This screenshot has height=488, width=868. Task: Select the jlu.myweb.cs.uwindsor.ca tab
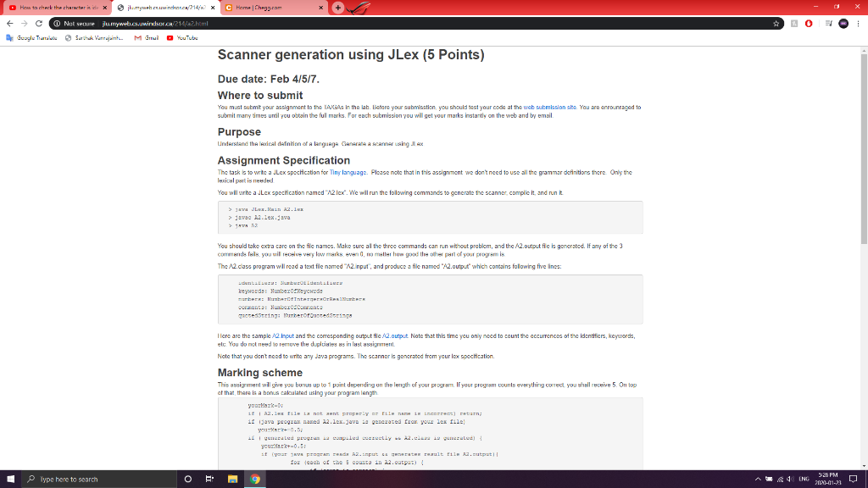[x=166, y=8]
